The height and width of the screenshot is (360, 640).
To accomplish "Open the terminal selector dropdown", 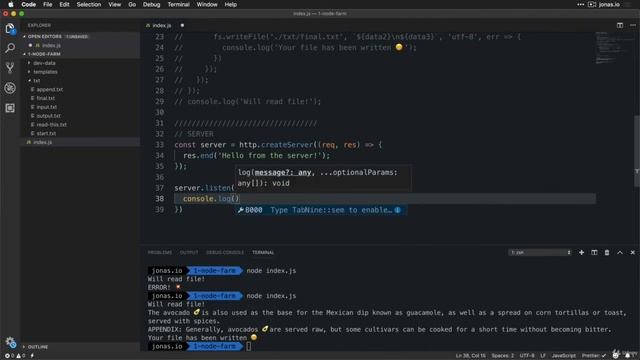I will point(540,253).
